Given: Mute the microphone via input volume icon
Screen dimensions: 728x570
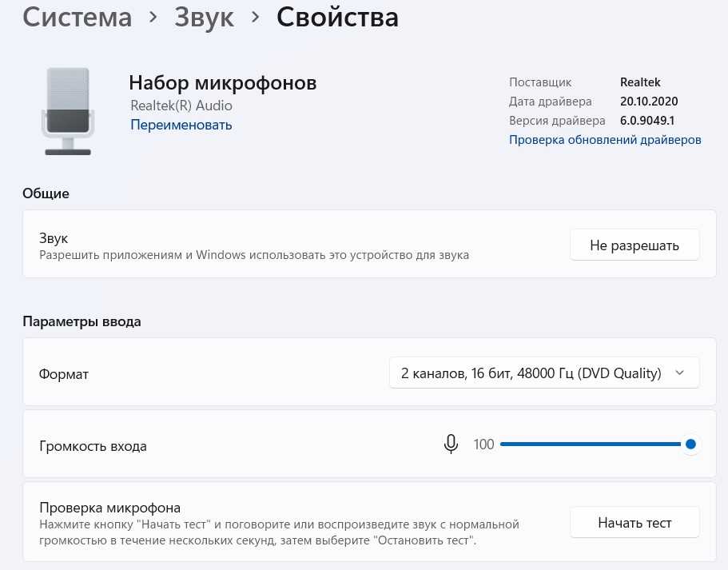Looking at the screenshot, I should (x=451, y=444).
